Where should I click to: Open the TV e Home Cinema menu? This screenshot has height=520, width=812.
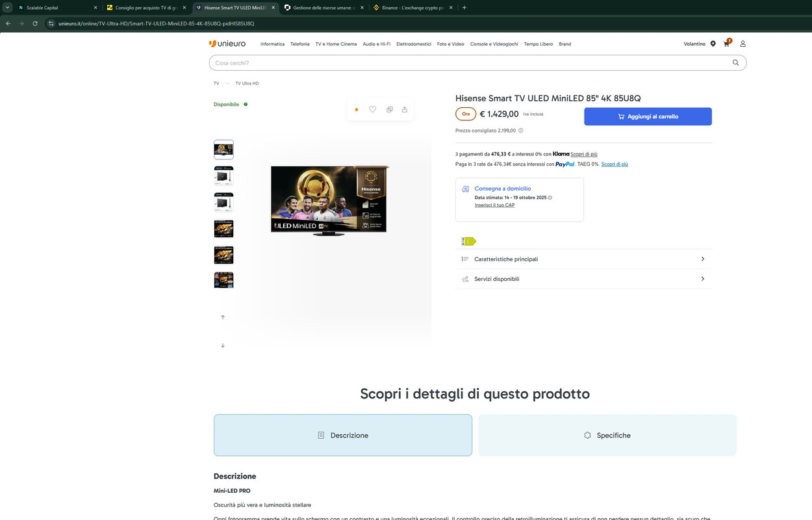tap(336, 44)
